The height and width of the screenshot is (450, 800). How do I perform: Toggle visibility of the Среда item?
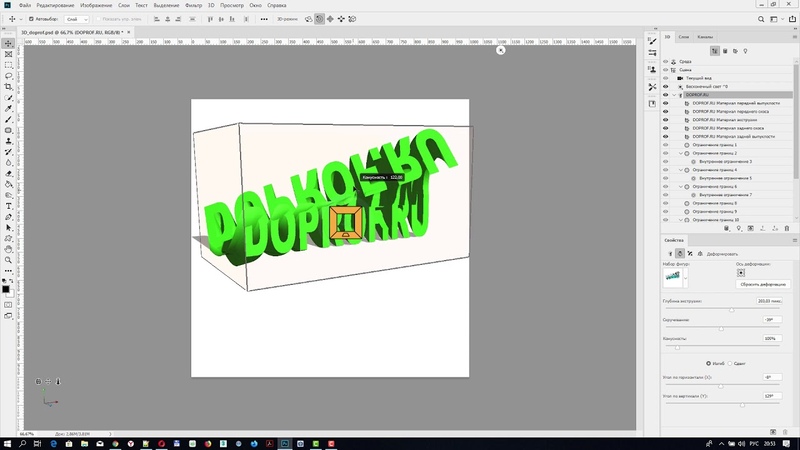[665, 61]
